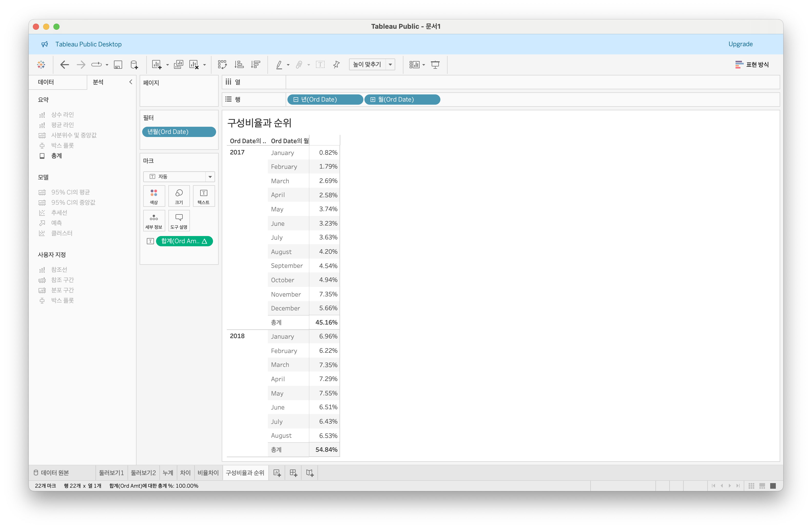Click the new dashboard icon in the tab bar
Viewport: 812px width, 529px height.
click(293, 473)
